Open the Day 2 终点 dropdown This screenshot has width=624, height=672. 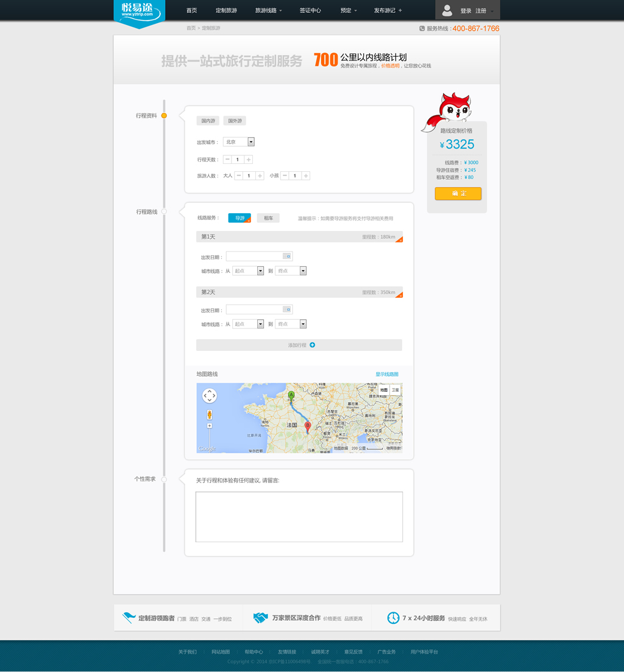[x=303, y=324]
